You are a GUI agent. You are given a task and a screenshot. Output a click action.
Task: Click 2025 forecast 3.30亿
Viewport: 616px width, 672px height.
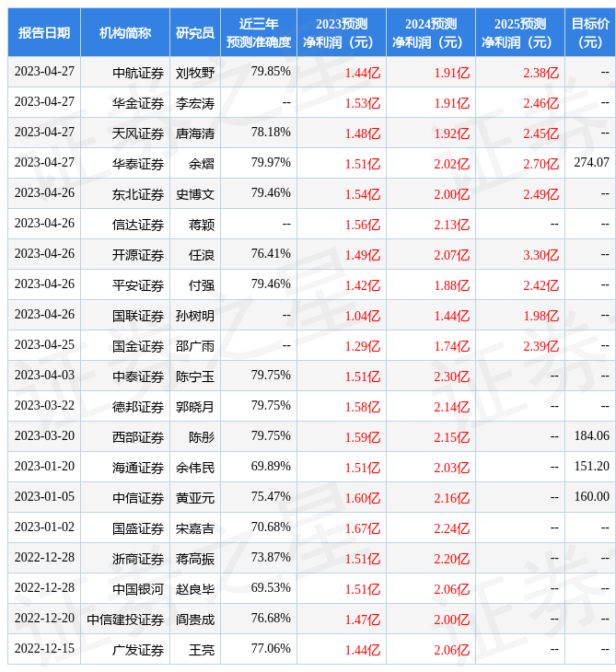coord(541,255)
